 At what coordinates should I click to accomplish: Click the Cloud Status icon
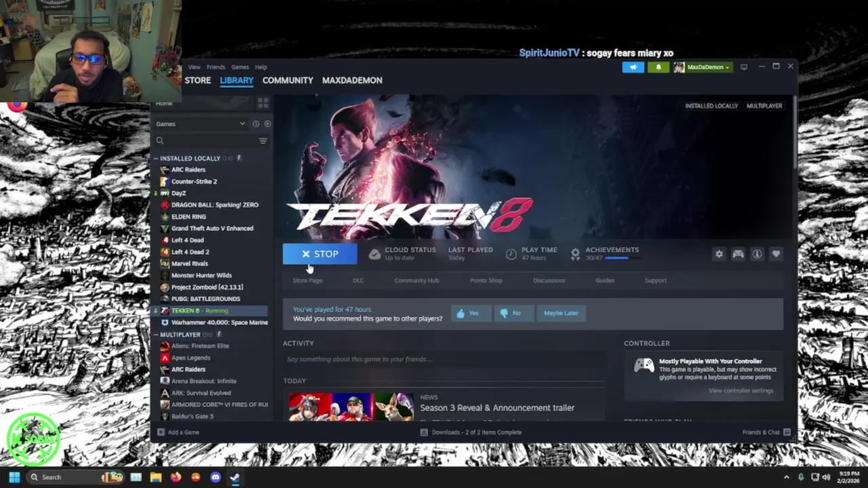[374, 253]
